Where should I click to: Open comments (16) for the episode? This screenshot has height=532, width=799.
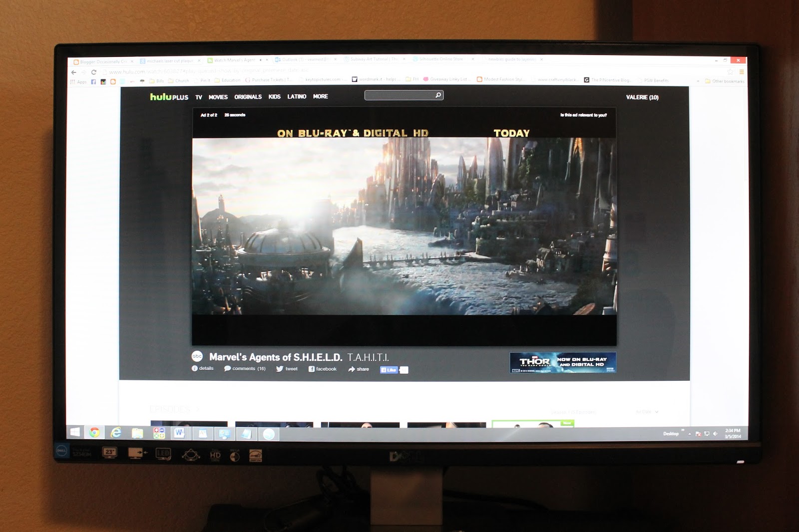tap(245, 369)
